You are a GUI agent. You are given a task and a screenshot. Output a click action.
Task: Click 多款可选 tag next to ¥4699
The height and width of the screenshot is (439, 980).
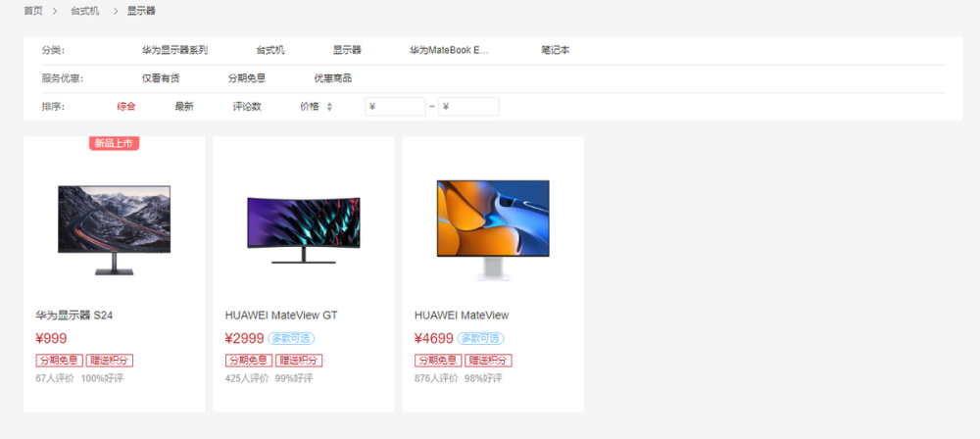point(480,339)
